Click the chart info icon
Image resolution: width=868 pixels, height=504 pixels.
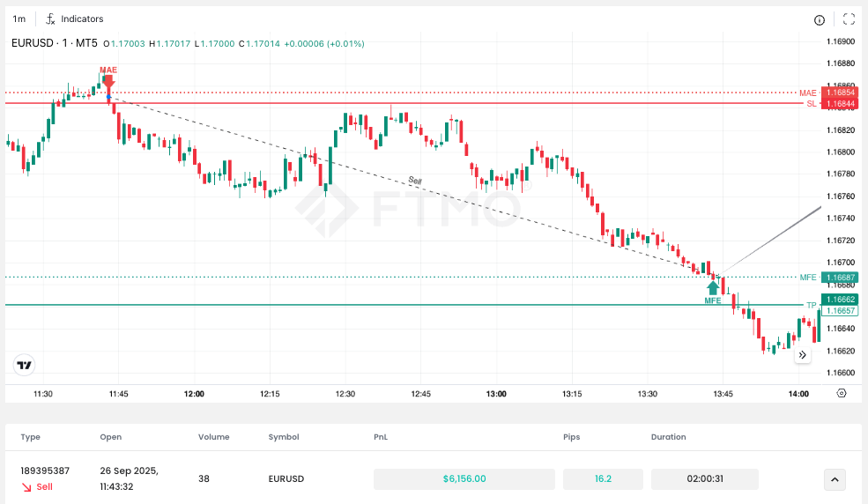pyautogui.click(x=820, y=19)
